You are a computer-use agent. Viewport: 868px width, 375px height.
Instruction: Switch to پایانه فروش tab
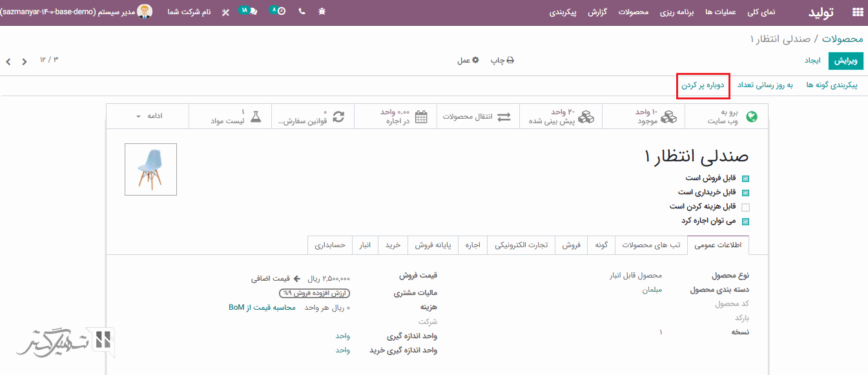[433, 245]
